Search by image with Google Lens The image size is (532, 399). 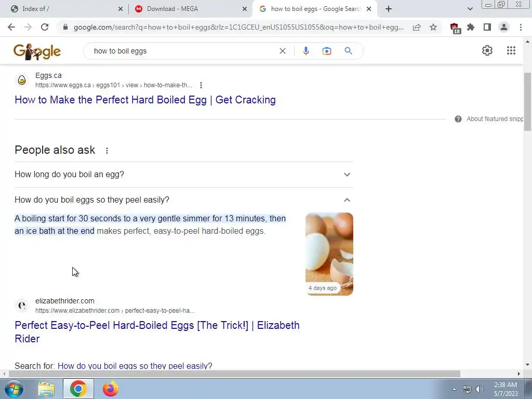(x=327, y=51)
